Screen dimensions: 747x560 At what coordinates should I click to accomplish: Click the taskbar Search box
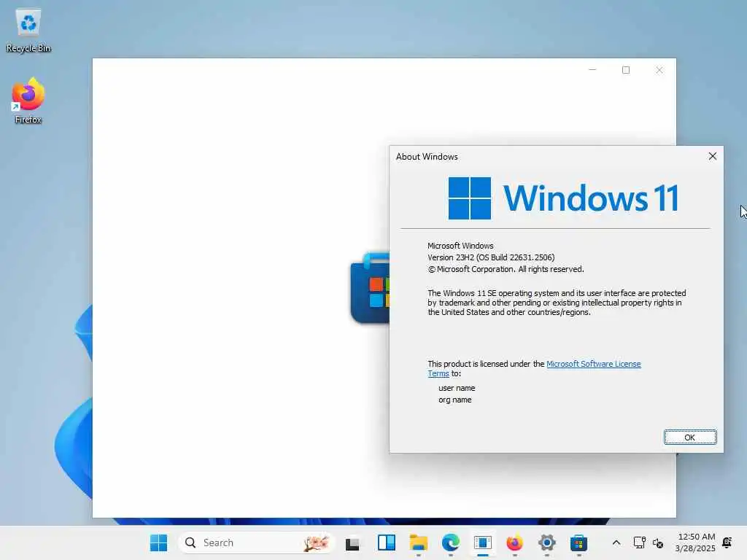coord(256,542)
